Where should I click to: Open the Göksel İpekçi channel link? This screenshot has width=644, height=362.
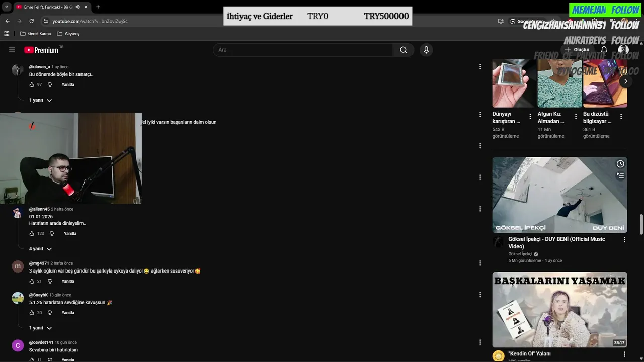520,254
